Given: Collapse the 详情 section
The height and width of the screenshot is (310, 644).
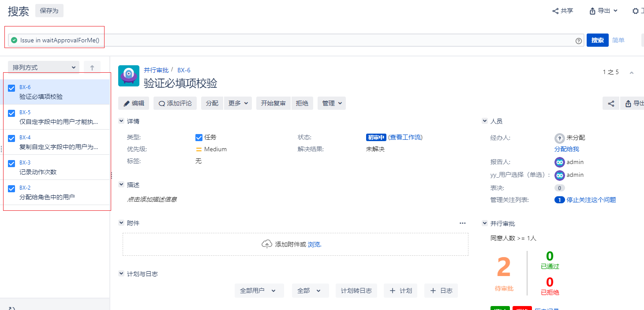Looking at the screenshot, I should [121, 121].
